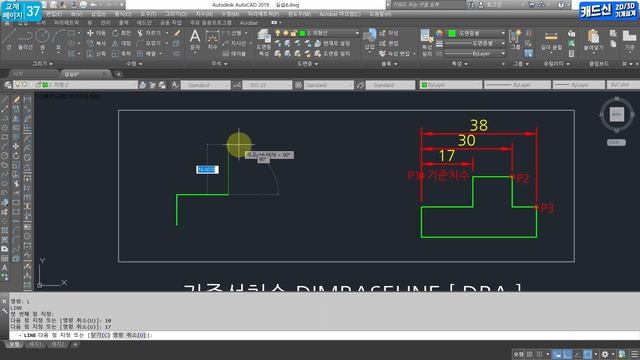Toggle the Model (모형) space button in status bar
The height and width of the screenshot is (360, 640).
(518, 354)
